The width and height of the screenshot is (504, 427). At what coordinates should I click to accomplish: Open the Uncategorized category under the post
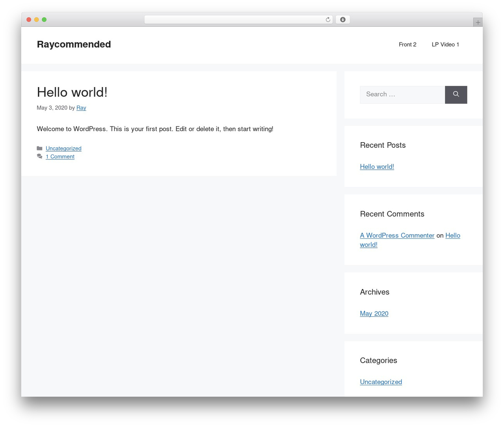tap(63, 149)
